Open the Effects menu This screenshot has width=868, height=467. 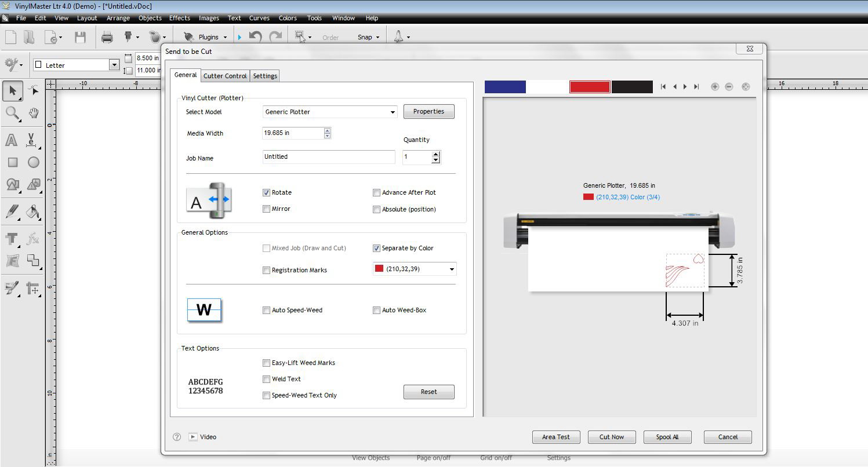coord(180,18)
